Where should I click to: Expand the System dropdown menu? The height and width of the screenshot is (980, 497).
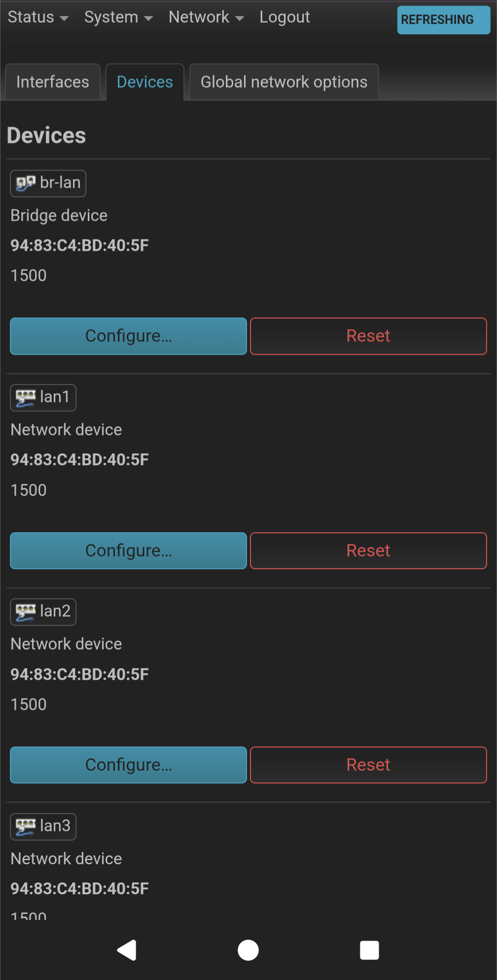tap(118, 17)
